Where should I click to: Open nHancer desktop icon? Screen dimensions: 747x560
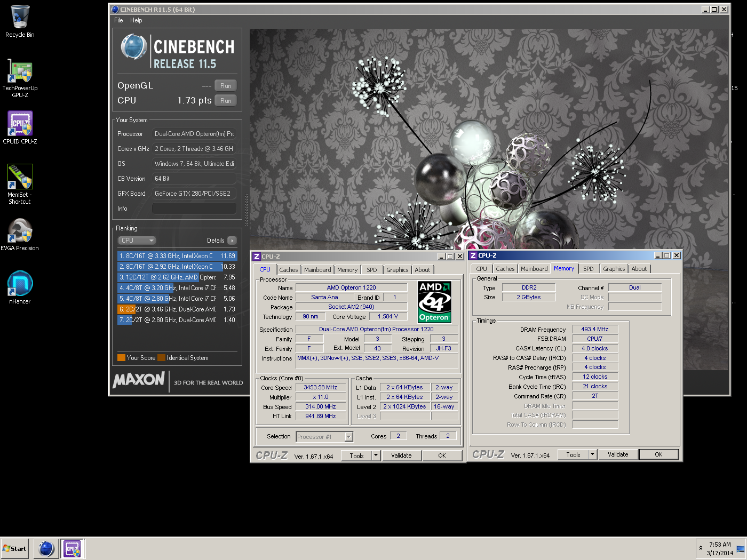point(20,288)
